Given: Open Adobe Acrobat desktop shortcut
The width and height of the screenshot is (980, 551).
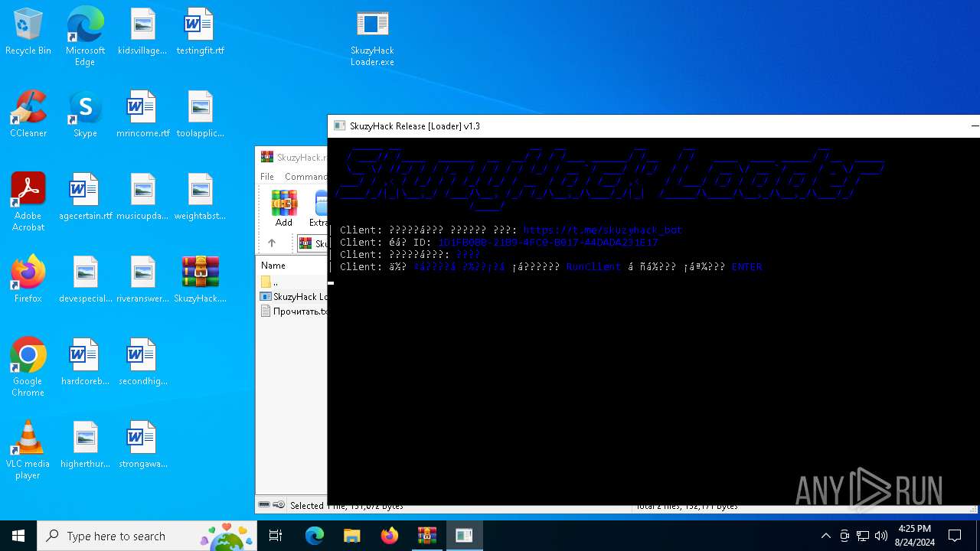Looking at the screenshot, I should tap(28, 202).
